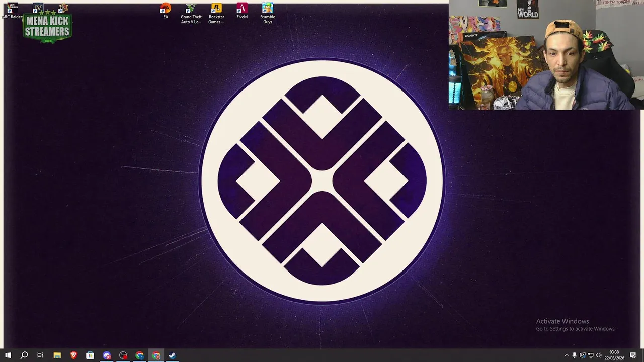Open Steam from the taskbar
This screenshot has width=644, height=362.
point(172,355)
